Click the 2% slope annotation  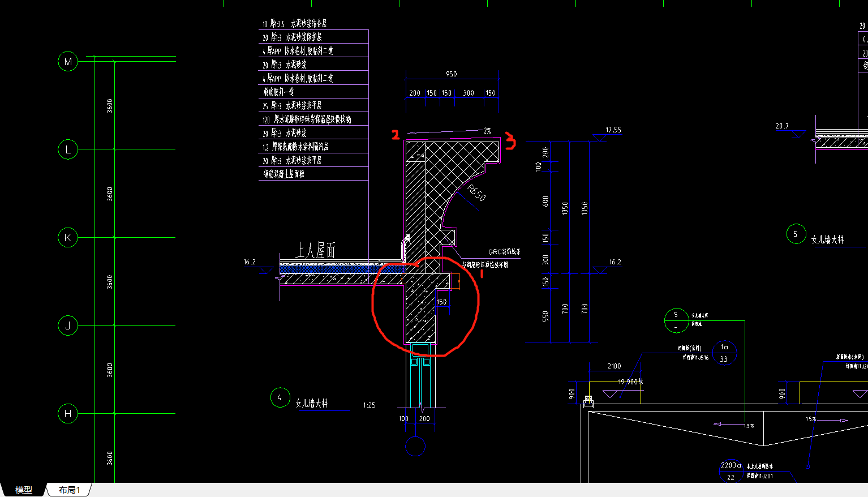click(487, 131)
